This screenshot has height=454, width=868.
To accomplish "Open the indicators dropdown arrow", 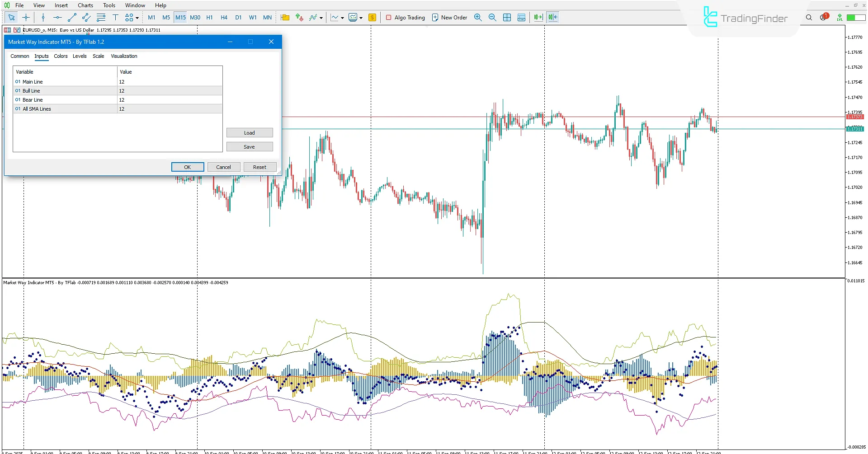I will [x=321, y=17].
